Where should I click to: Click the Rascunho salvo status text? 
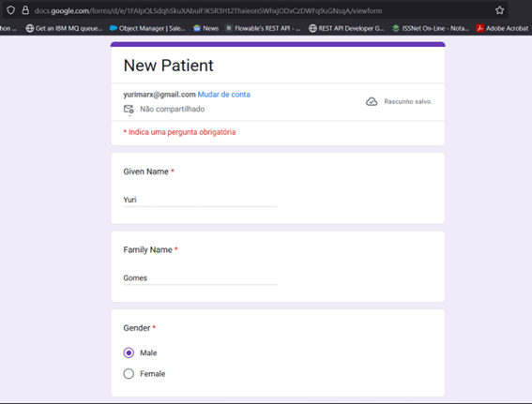[x=408, y=101]
